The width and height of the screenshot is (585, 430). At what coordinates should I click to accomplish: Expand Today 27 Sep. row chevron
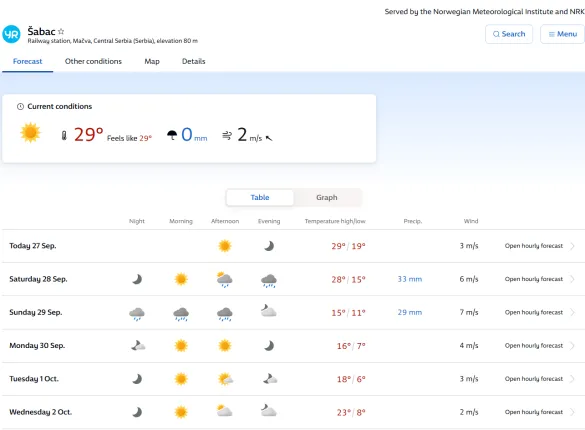[x=572, y=246]
